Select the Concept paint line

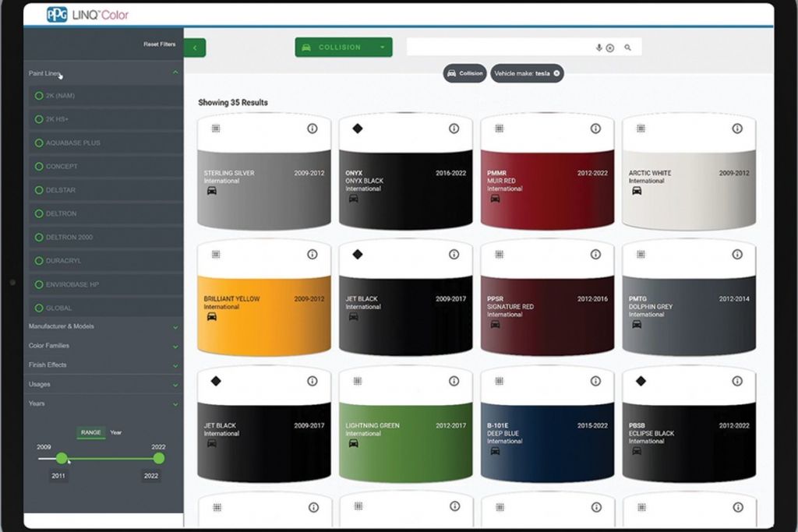106,167
